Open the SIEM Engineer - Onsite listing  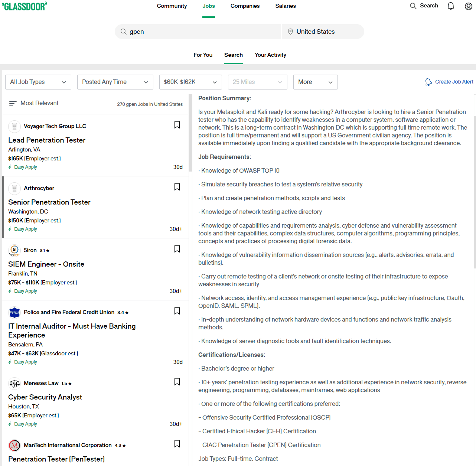(x=46, y=264)
